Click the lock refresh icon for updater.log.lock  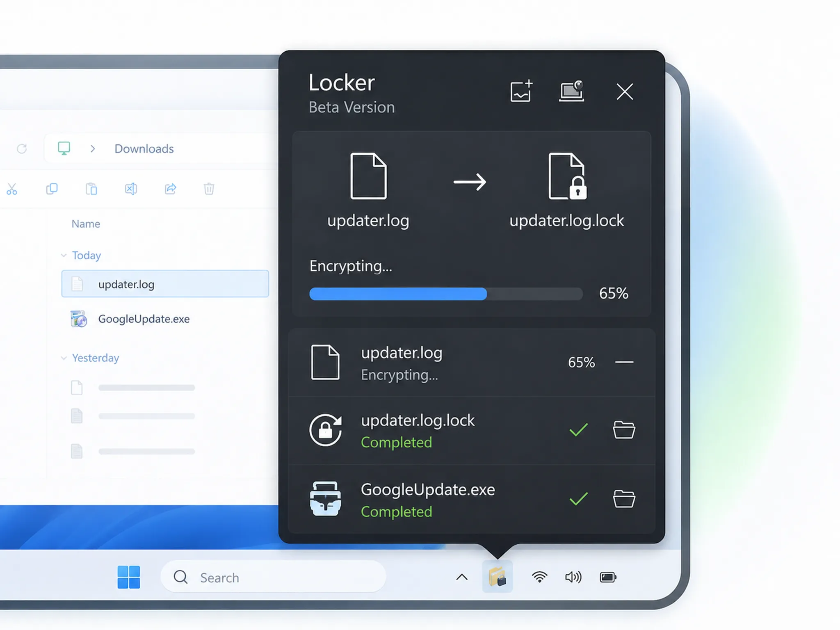tap(326, 430)
